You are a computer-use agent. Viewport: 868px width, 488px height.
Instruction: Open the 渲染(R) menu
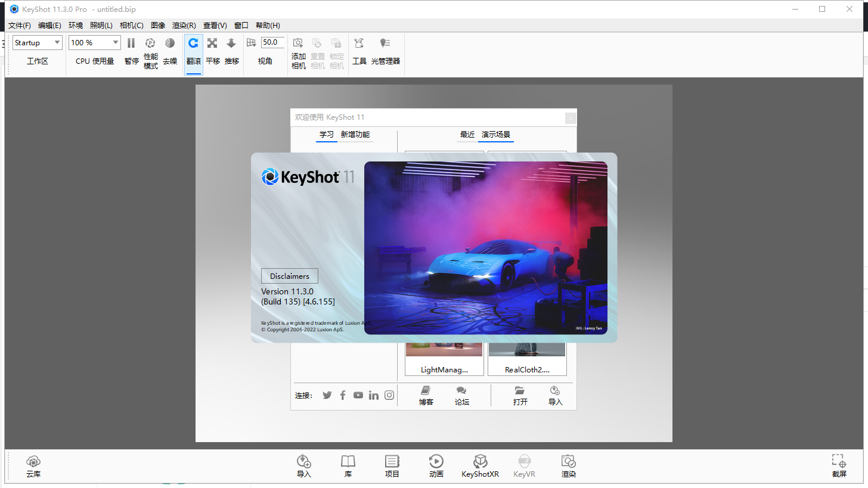tap(184, 26)
